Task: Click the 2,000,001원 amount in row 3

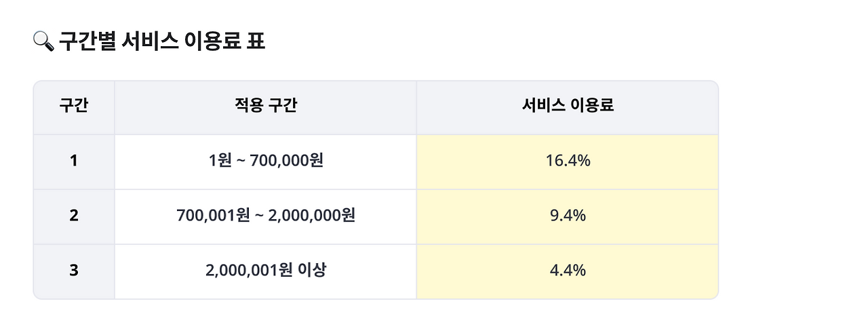Action: 249,270
